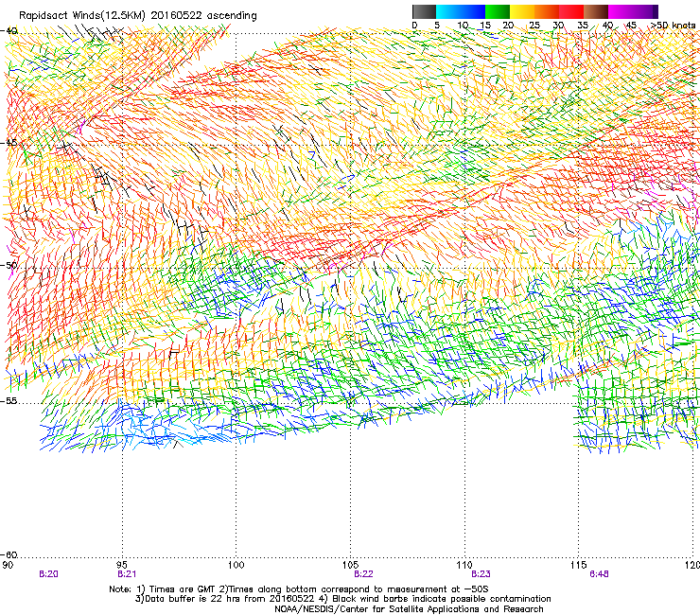Click the gray 0-5 knots legend swatch
This screenshot has height=615, width=700.
424,11
